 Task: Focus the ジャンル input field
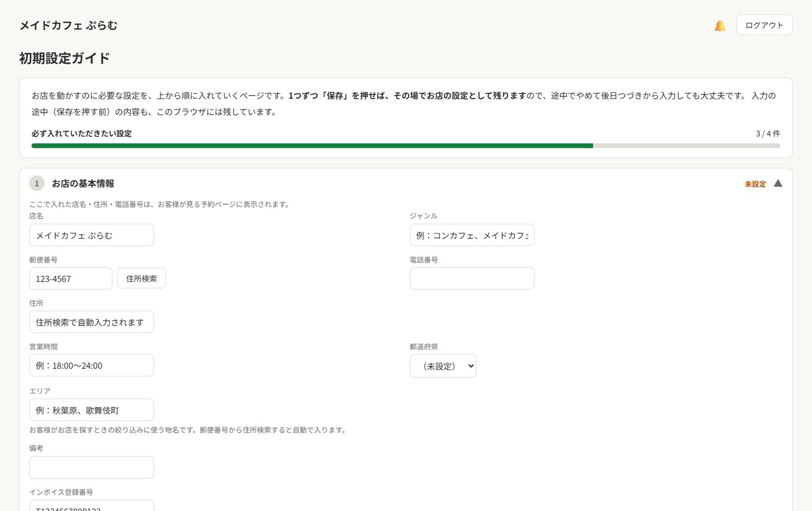pos(472,235)
